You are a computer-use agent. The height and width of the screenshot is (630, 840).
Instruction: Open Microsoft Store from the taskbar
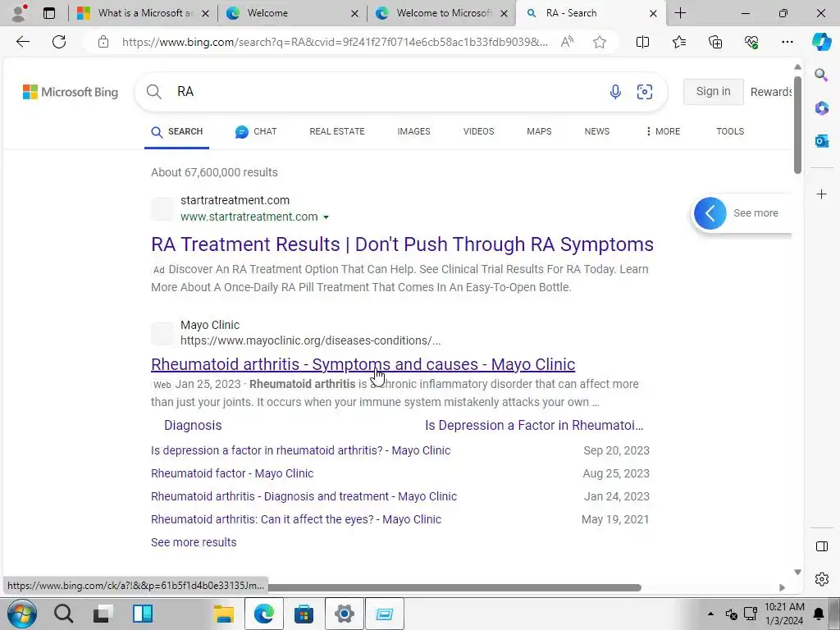tap(304, 614)
